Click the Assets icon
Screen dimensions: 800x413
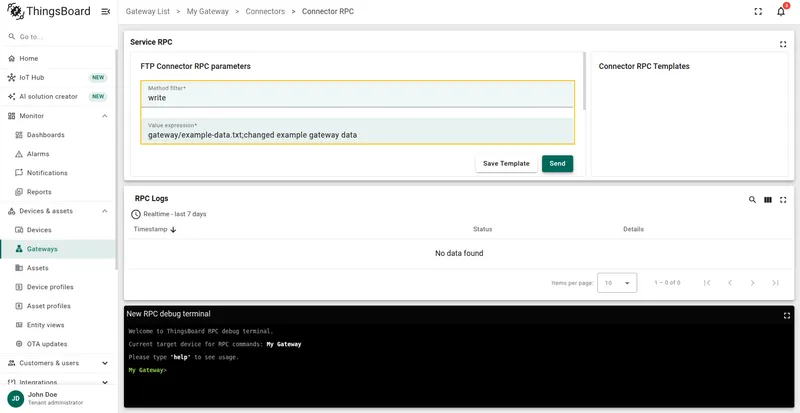(x=19, y=268)
